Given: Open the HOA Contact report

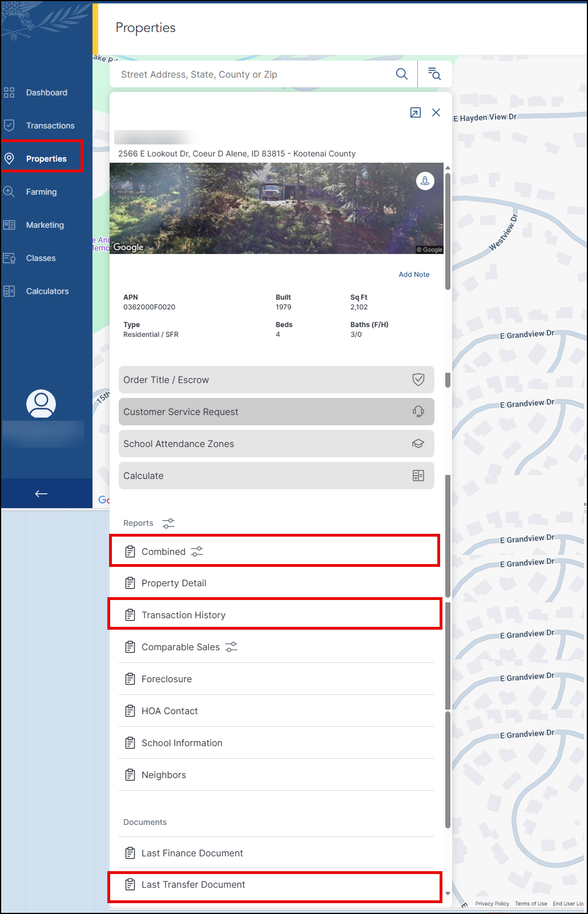Looking at the screenshot, I should 276,711.
